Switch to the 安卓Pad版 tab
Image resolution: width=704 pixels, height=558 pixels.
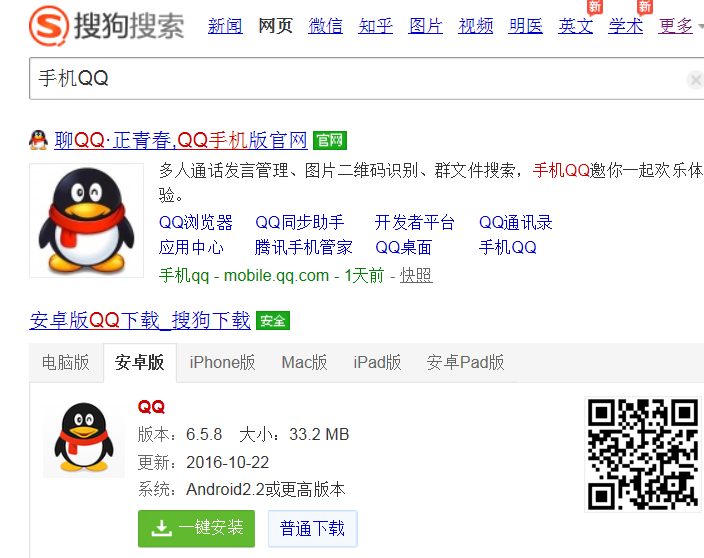(466, 362)
